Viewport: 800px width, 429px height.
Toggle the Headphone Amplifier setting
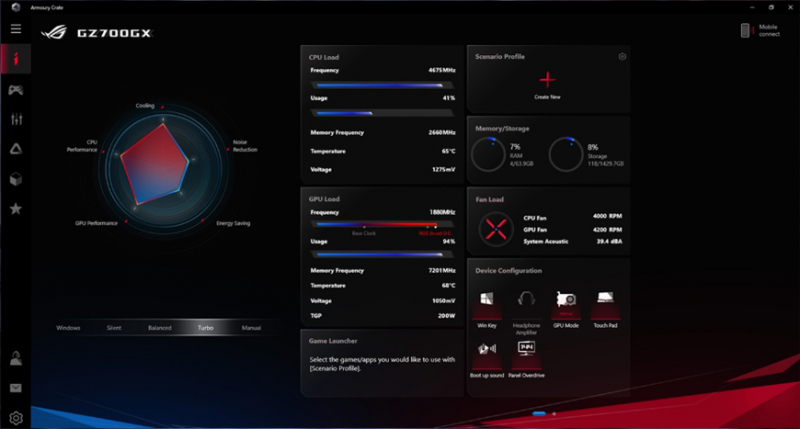[x=526, y=313]
